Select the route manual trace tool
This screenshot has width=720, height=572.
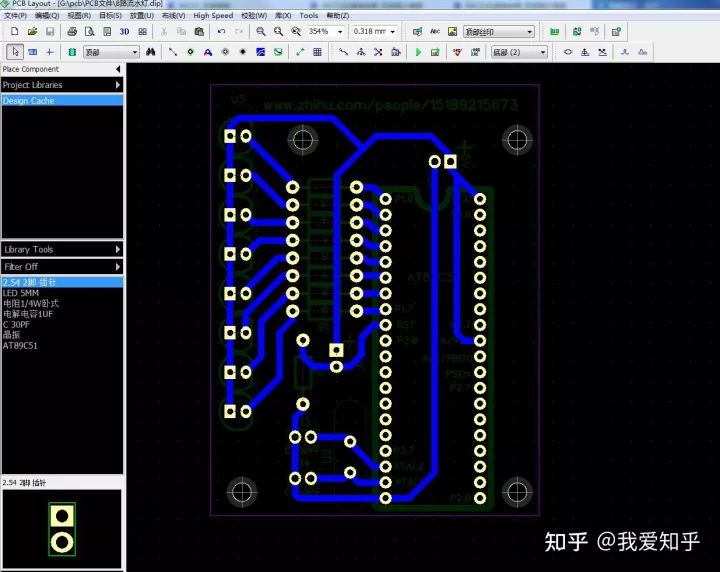pyautogui.click(x=343, y=52)
